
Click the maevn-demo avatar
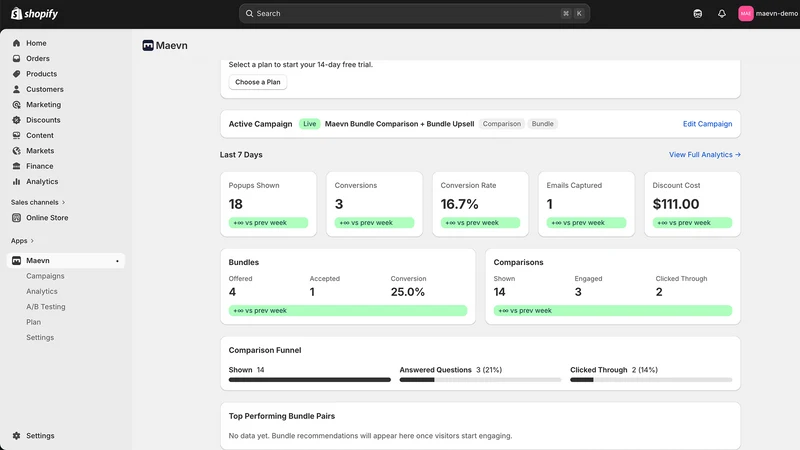click(x=745, y=14)
